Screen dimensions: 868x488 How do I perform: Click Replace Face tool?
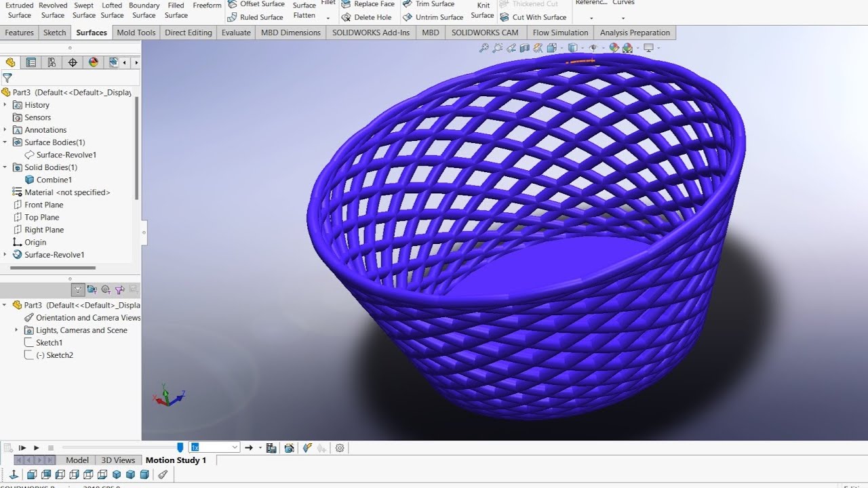[368, 4]
